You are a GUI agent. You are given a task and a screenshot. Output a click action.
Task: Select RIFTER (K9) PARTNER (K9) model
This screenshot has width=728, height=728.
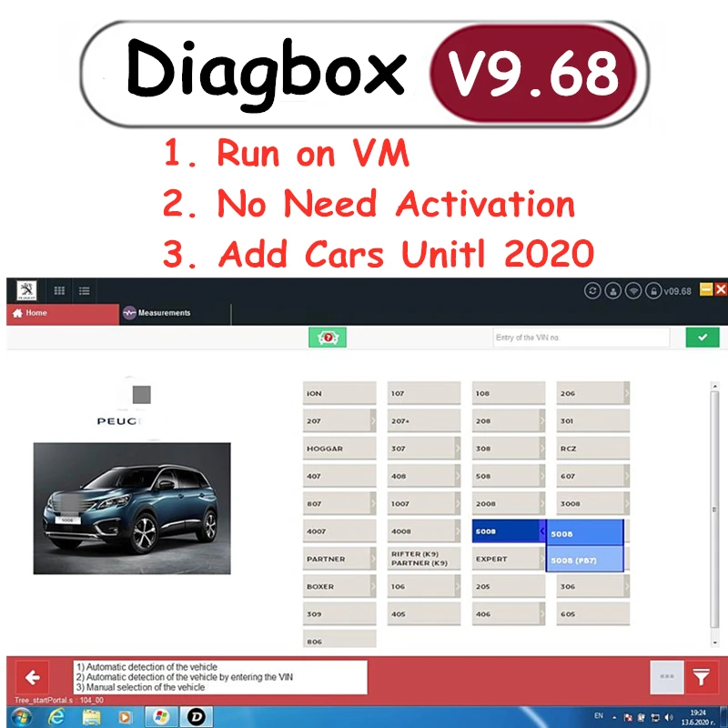pyautogui.click(x=424, y=559)
